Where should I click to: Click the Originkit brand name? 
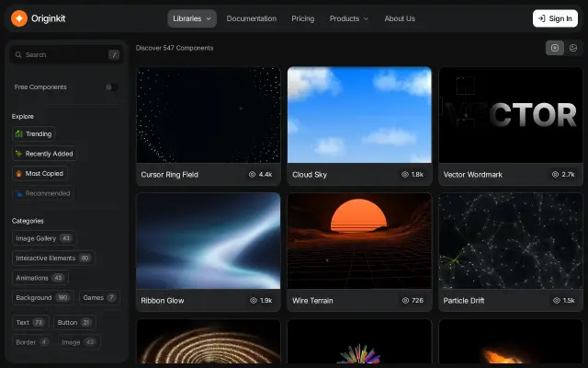pyautogui.click(x=49, y=18)
